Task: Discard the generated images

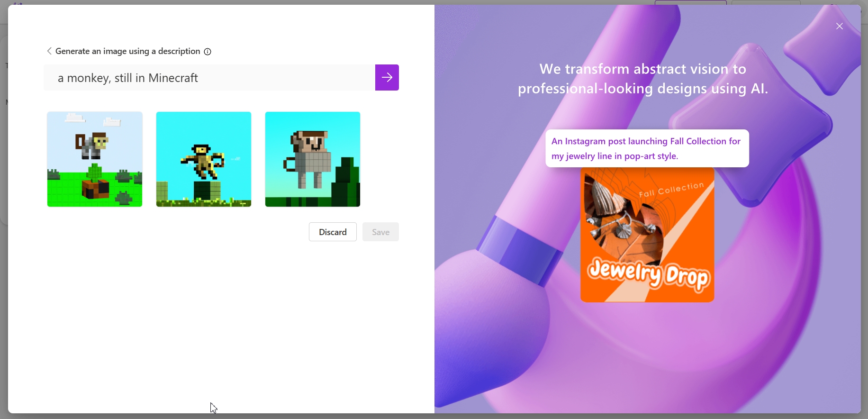Action: (333, 232)
